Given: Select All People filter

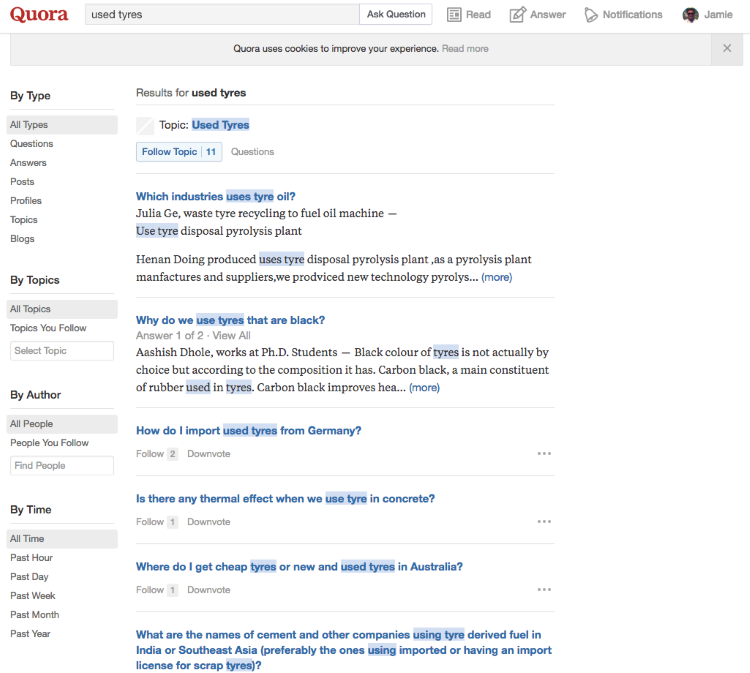Looking at the screenshot, I should pyautogui.click(x=62, y=424).
